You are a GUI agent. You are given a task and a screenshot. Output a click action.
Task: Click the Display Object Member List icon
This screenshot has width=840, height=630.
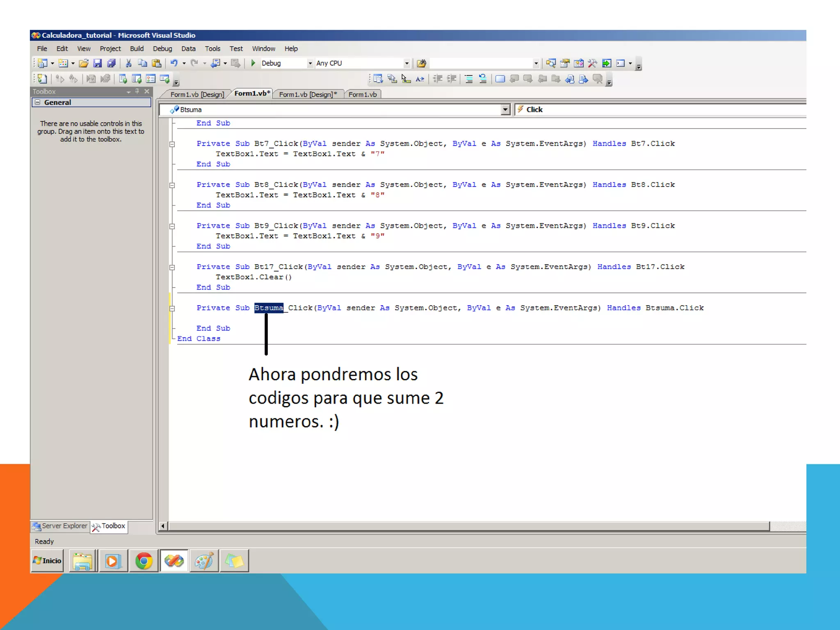coord(378,79)
